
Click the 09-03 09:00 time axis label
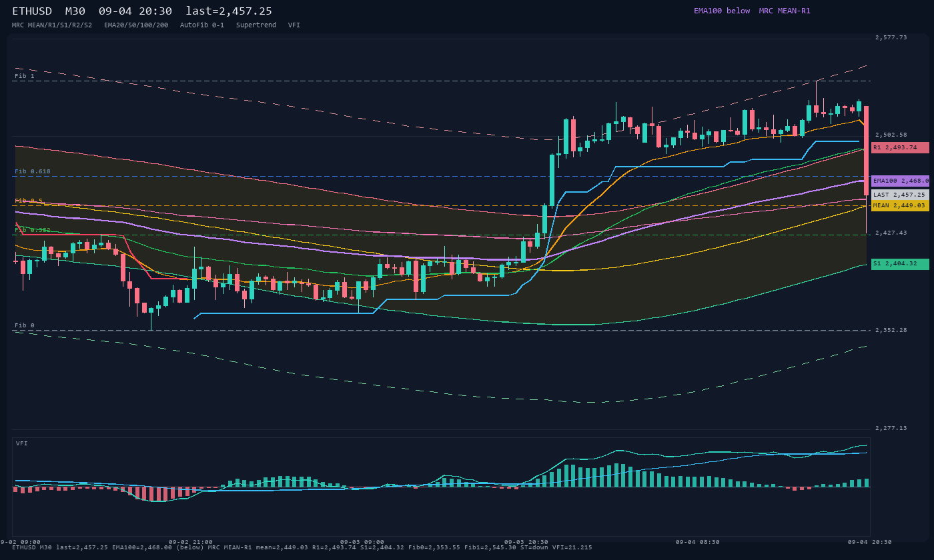(x=362, y=542)
